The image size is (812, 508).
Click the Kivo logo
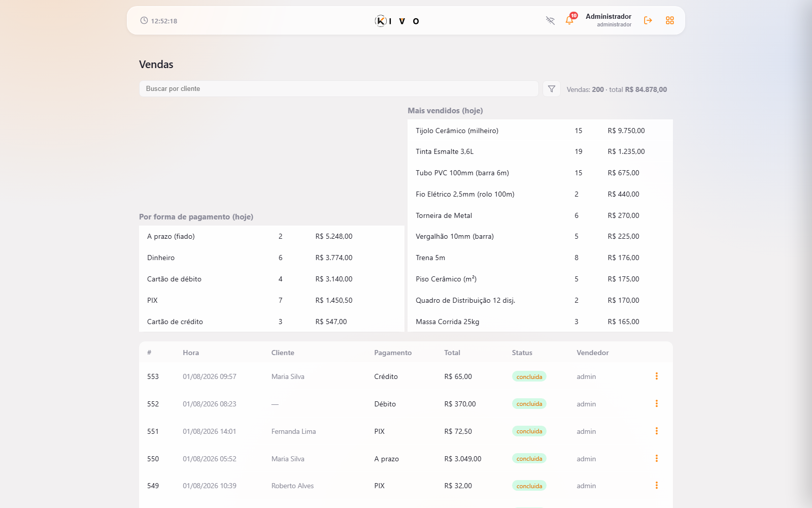pos(397,21)
